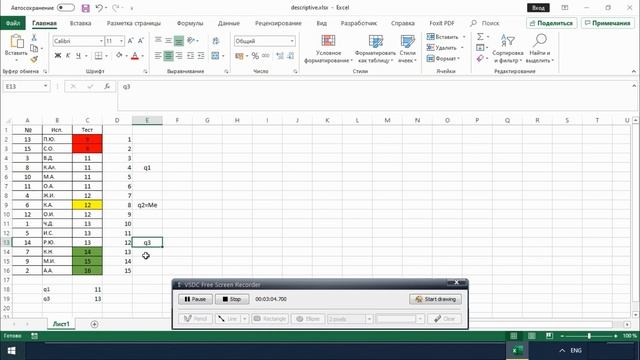
Task: Toggle underline (Ч) formatting
Action: [x=78, y=56]
